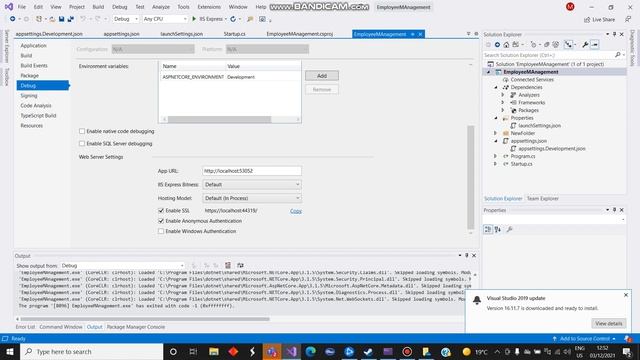The height and width of the screenshot is (360, 640).
Task: Collapse the Dependencies node in Solution Explorer
Action: pos(496,87)
